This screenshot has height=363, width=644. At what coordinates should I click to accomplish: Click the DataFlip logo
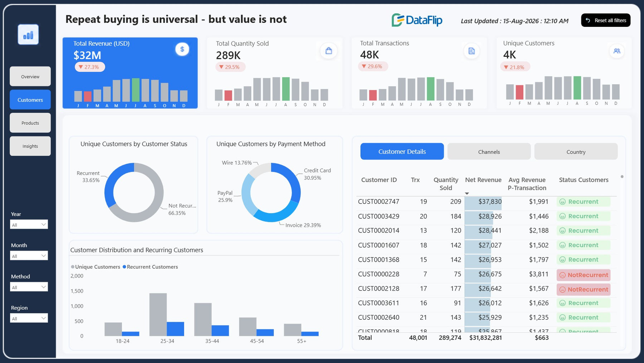pos(417,20)
